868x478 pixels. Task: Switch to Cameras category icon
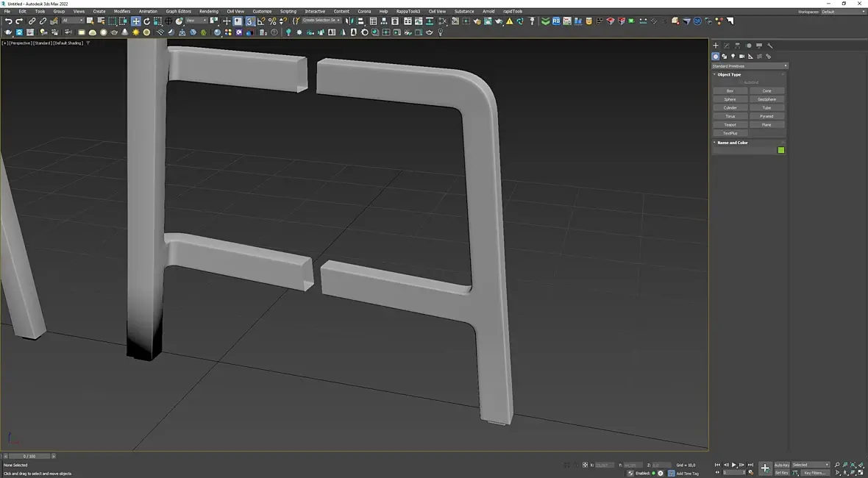point(741,57)
